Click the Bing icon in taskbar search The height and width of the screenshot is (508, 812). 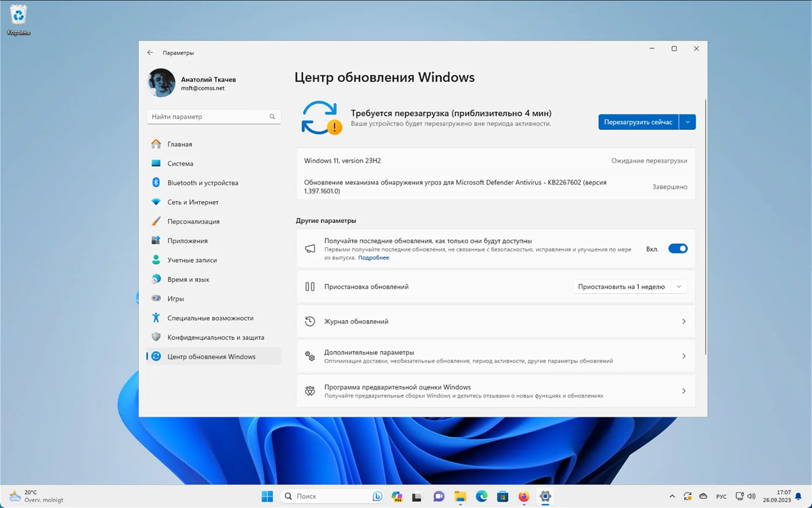click(378, 496)
